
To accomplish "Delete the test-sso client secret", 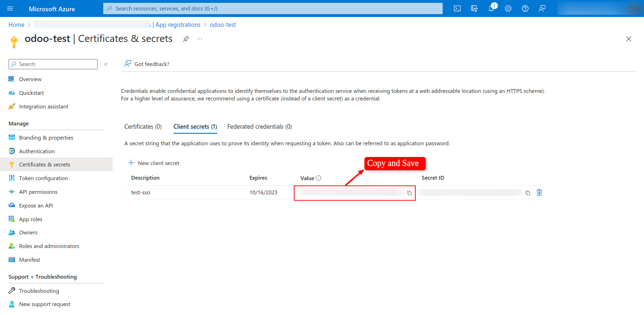I will (x=539, y=192).
